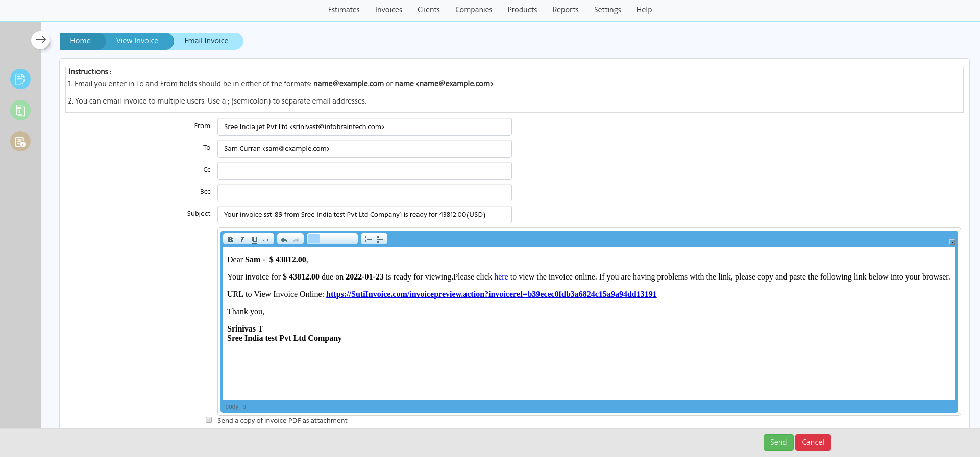Undo the last edit in the editor
980x457 pixels.
tap(284, 240)
